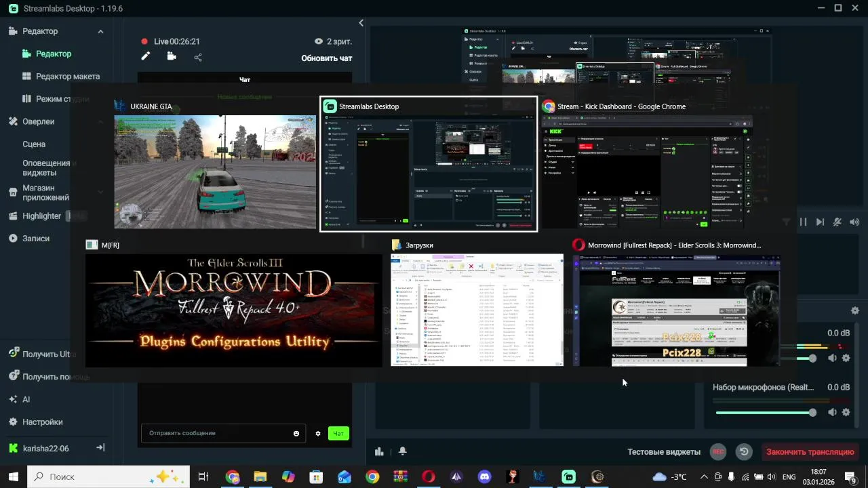Open chat settings gear next to Чат button

318,434
